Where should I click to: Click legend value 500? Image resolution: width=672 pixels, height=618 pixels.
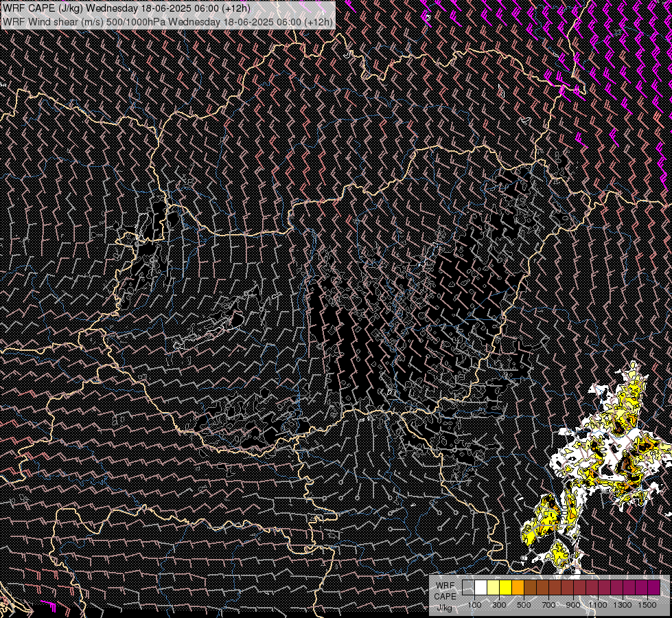[x=524, y=605]
